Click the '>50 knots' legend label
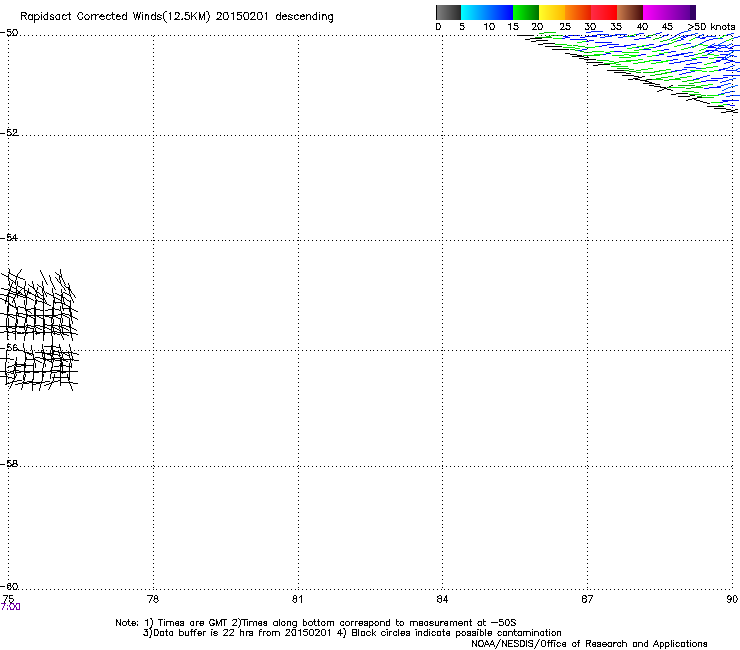740x650 pixels. [x=711, y=27]
